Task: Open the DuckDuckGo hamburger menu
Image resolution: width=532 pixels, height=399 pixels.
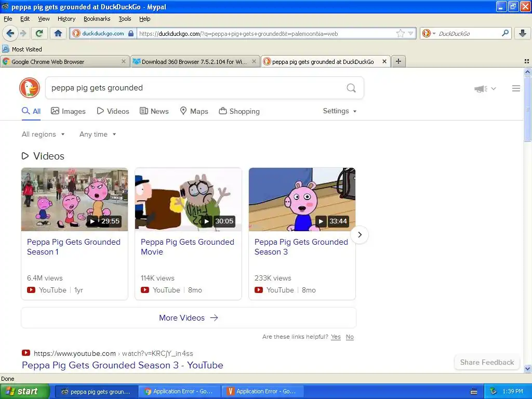Action: pos(516,88)
